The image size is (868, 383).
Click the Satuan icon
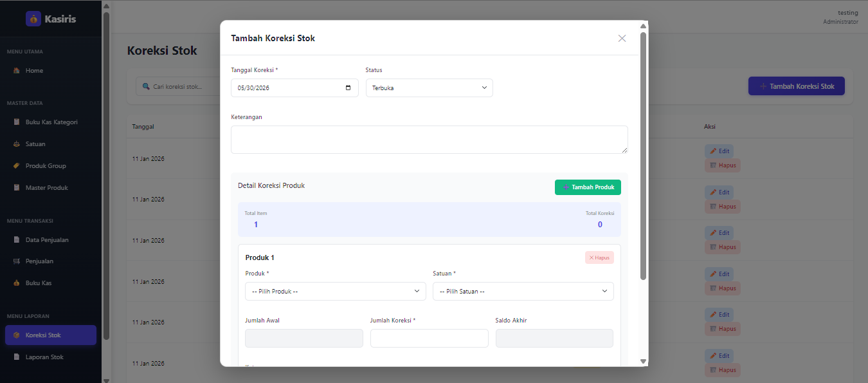point(17,144)
